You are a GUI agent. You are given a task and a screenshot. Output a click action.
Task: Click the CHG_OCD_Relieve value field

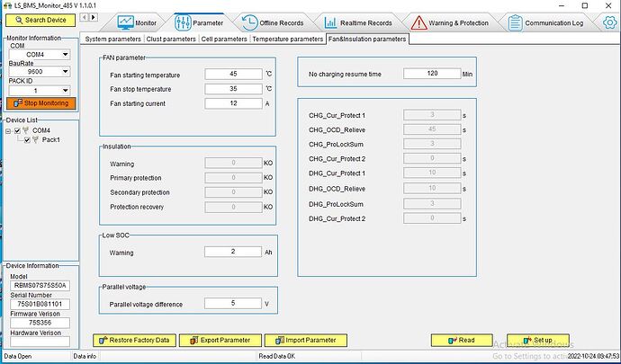[x=432, y=129]
